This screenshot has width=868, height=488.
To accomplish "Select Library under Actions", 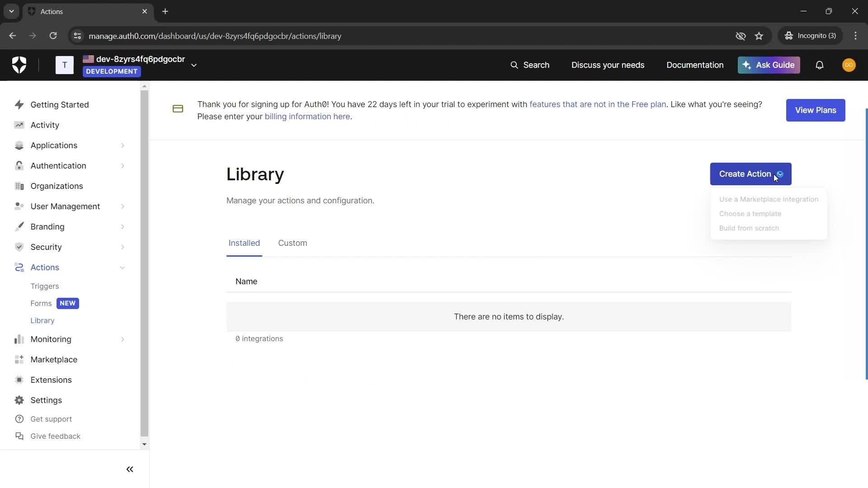I will click(42, 321).
